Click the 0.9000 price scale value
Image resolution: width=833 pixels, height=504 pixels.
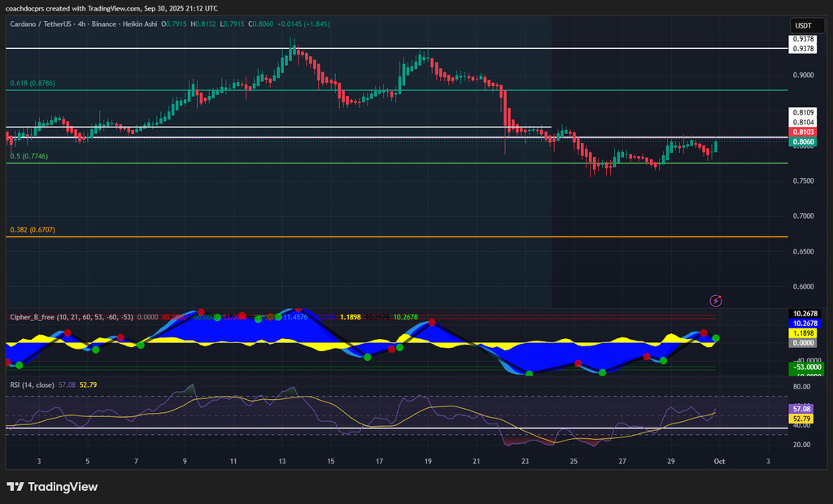point(803,75)
